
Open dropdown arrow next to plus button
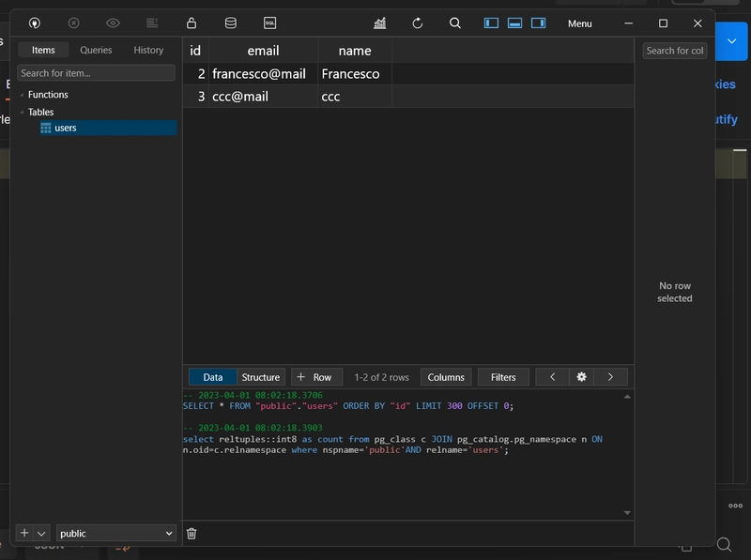41,533
